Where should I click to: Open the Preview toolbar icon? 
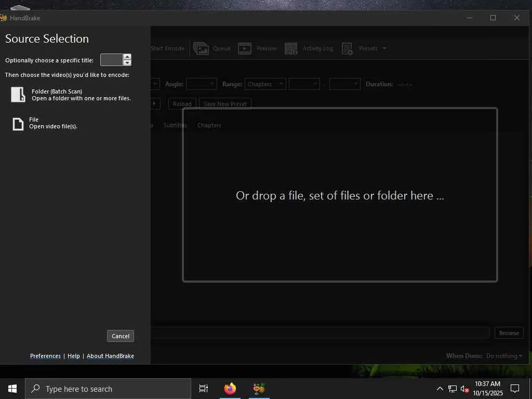pos(245,48)
